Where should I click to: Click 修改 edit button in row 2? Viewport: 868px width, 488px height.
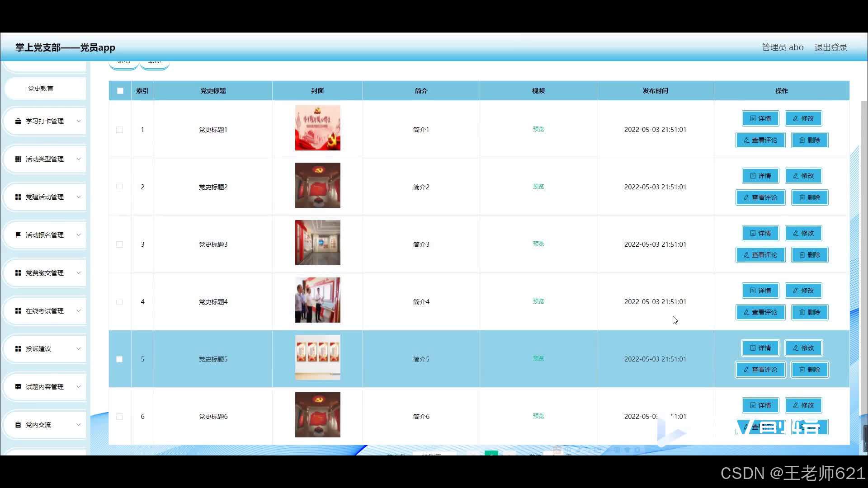[x=803, y=176]
